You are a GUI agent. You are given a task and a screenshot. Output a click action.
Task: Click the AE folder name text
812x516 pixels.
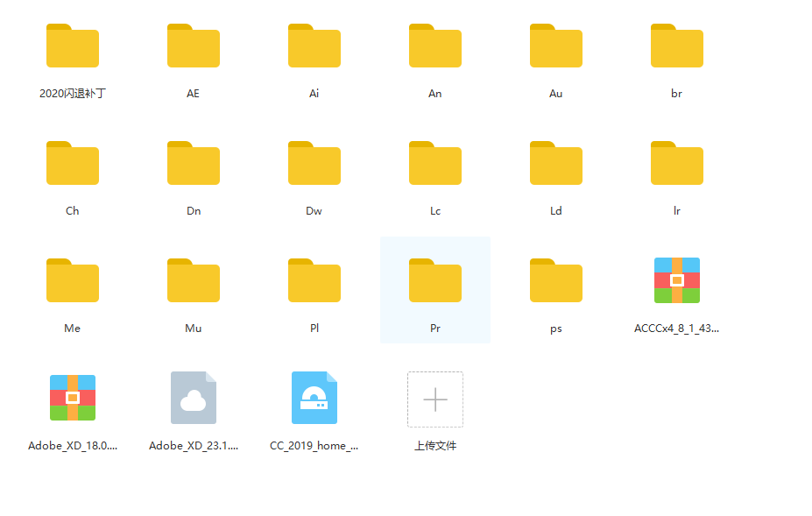point(193,93)
